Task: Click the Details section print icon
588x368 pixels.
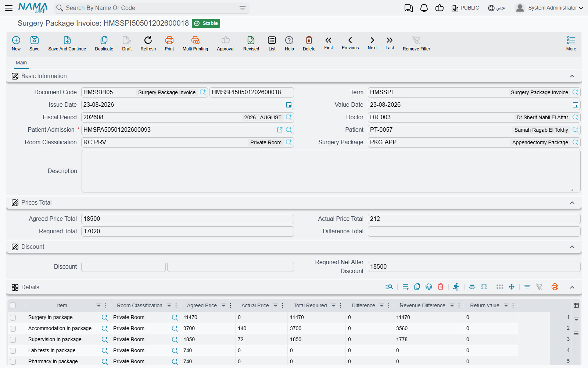Action: point(555,287)
